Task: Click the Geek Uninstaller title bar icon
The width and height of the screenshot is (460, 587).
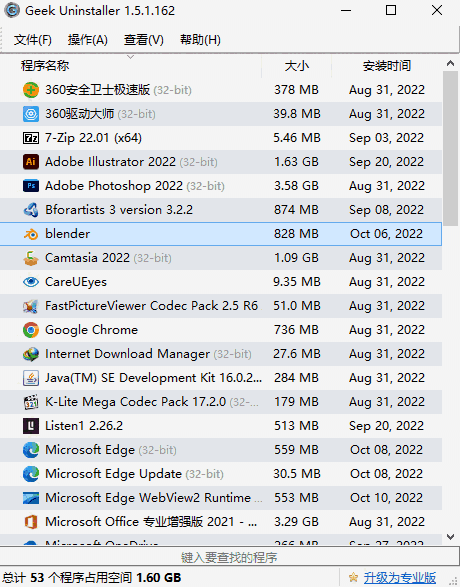Action: pyautogui.click(x=12, y=10)
